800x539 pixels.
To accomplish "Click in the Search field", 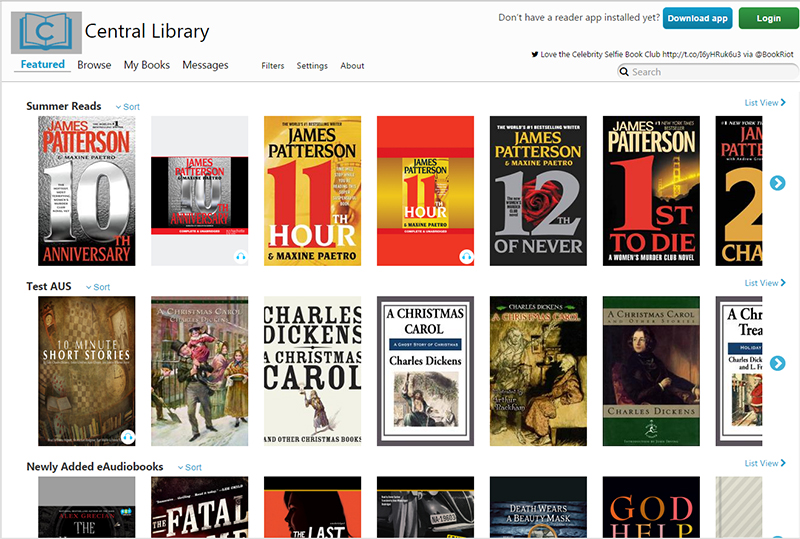I will tap(708, 72).
